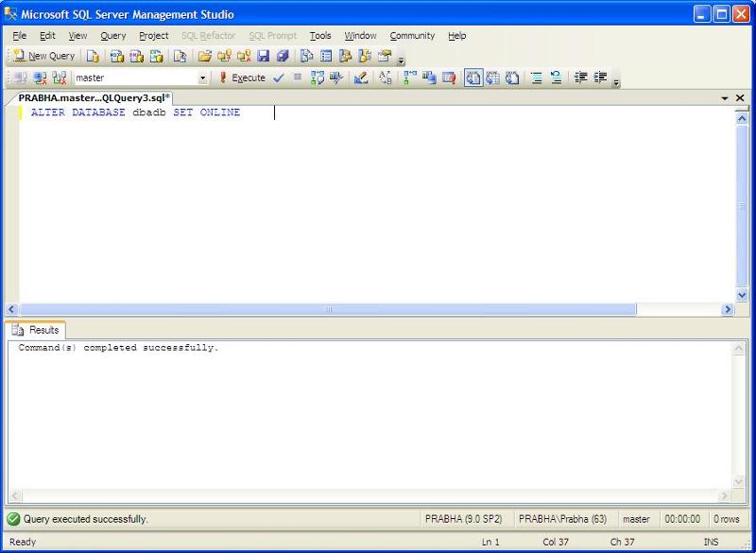Click editor vertical scrollbar down arrow
The image size is (756, 553).
click(742, 295)
